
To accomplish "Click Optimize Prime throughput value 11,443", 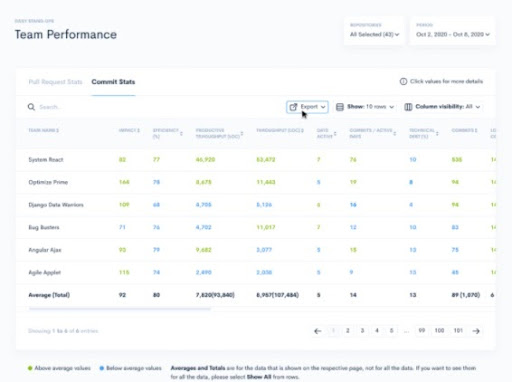I will (266, 182).
